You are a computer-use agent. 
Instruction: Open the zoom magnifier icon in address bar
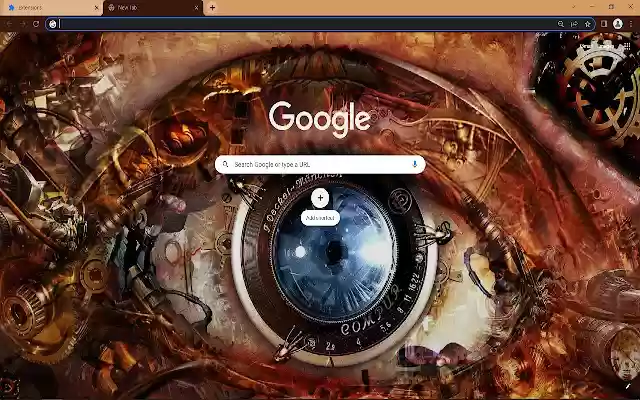pos(561,24)
